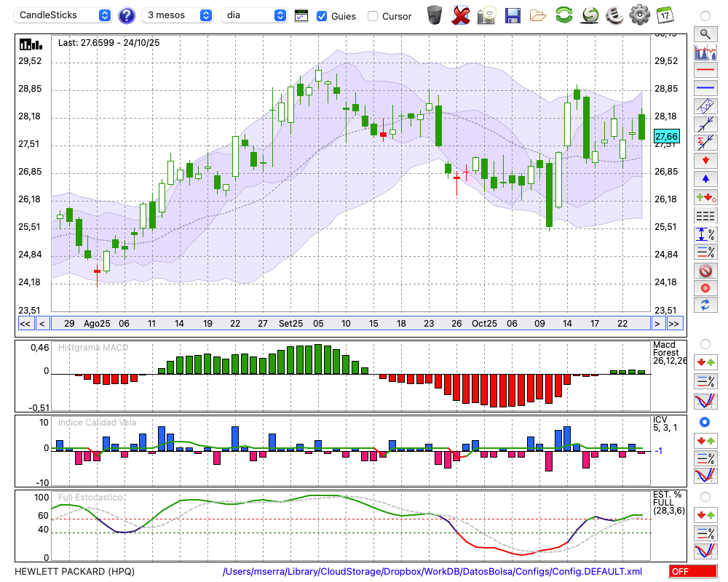Click the red prohibition sign tool
This screenshot has height=582, width=728.
[x=705, y=271]
